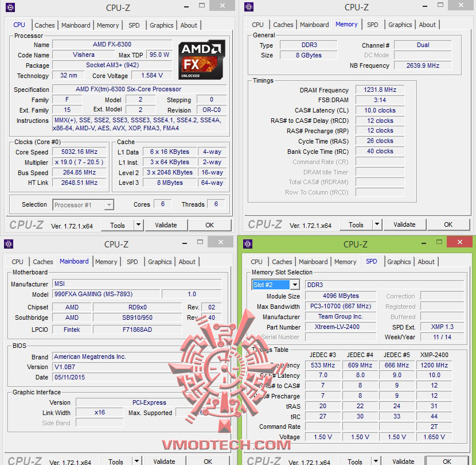Click the DRAM Frequency value 1231.8 MHz
Image resolution: width=476 pixels, height=465 pixels.
[380, 90]
